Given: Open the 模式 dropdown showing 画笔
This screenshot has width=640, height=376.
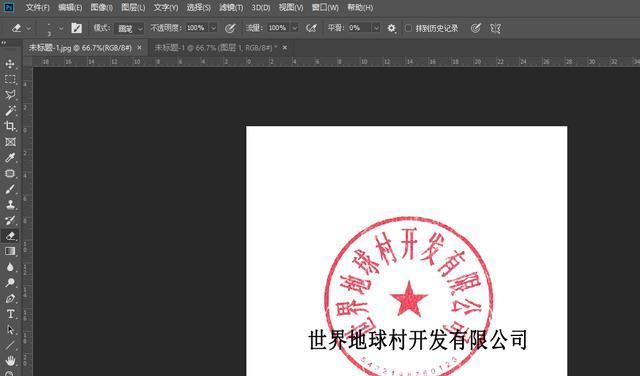Looking at the screenshot, I should click(x=129, y=28).
